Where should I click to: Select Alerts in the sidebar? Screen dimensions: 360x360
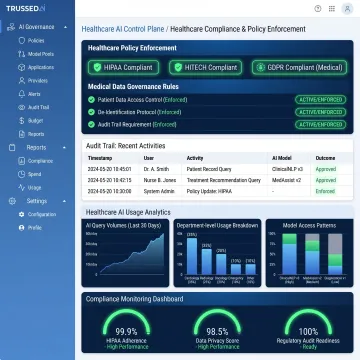click(34, 94)
